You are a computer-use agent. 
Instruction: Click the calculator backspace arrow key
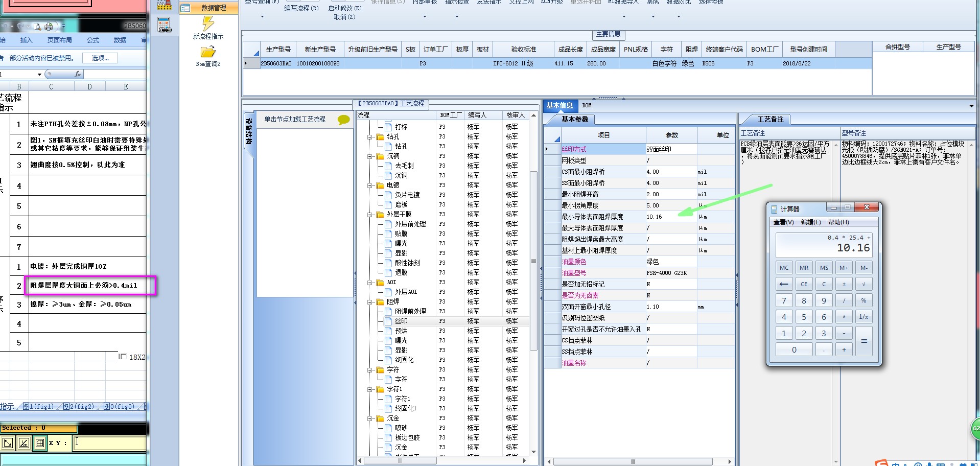tap(784, 284)
